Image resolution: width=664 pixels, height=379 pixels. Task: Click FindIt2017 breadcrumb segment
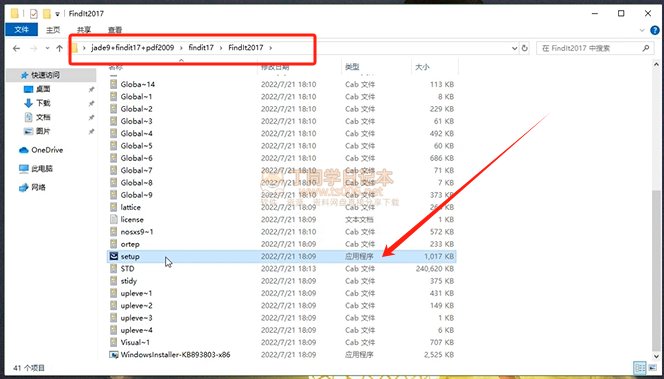(x=246, y=47)
